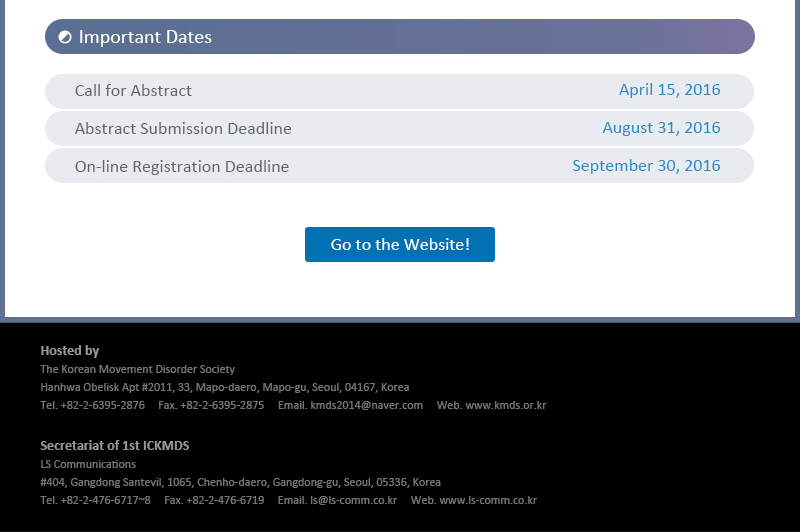This screenshot has height=532, width=800.
Task: Select the Important Dates header bar
Action: [399, 37]
